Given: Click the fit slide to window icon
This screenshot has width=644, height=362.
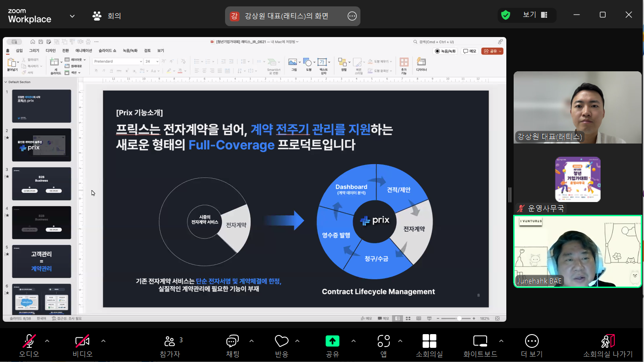Looking at the screenshot, I should pos(498,318).
